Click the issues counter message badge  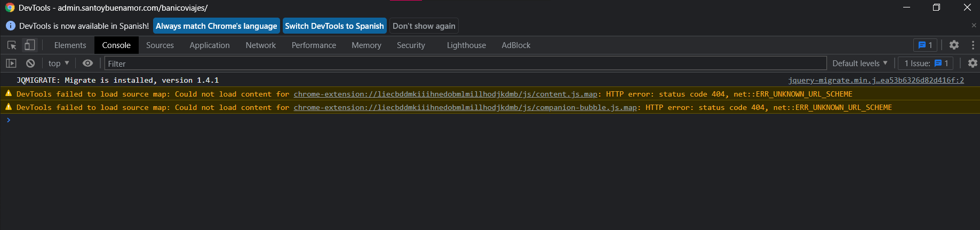925,45
